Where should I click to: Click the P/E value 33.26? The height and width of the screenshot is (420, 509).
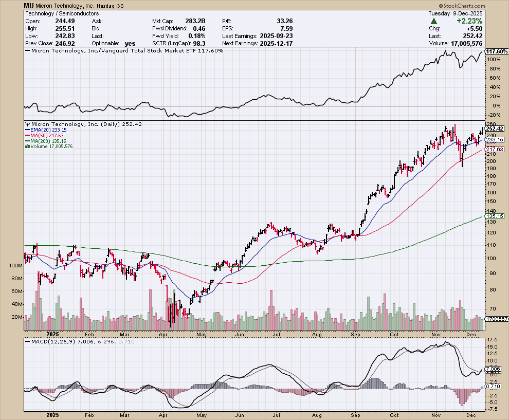tap(285, 21)
